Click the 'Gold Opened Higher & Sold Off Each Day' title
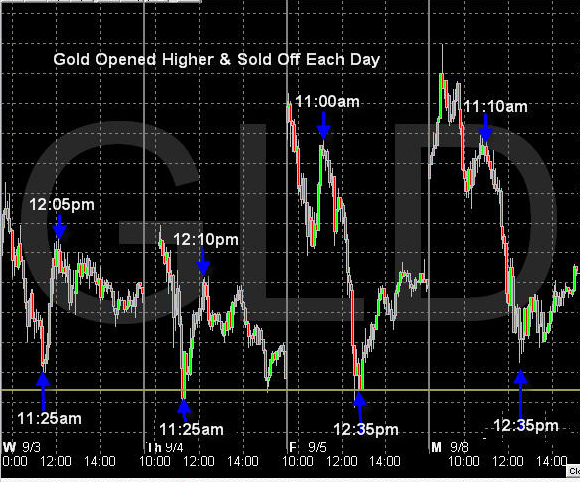The image size is (580, 482). [217, 60]
